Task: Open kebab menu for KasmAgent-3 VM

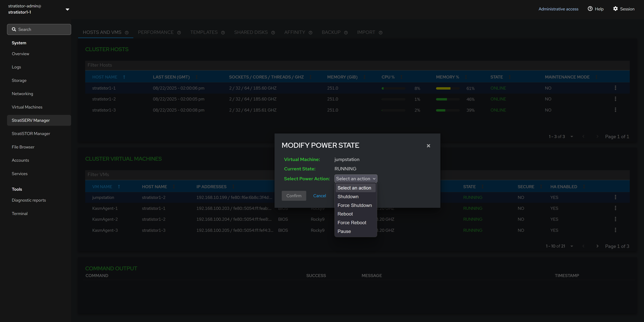Action: (x=615, y=230)
